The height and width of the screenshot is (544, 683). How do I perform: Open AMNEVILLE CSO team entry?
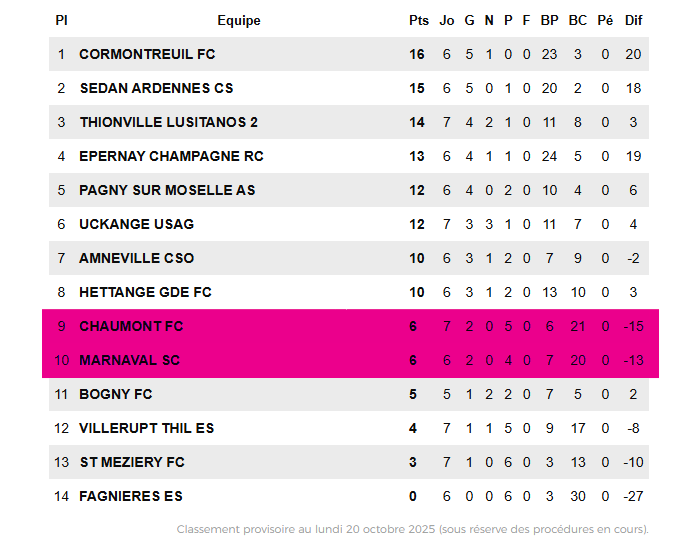[x=136, y=258]
